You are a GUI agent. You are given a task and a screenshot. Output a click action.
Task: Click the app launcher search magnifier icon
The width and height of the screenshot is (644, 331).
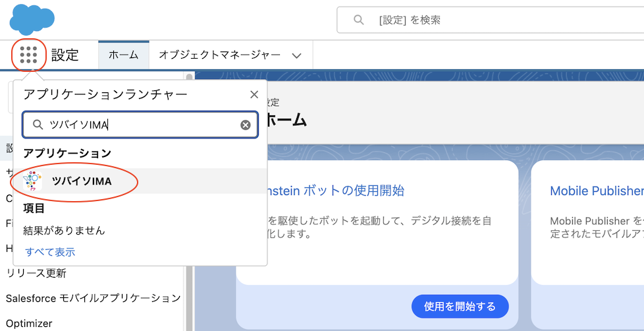tap(38, 125)
